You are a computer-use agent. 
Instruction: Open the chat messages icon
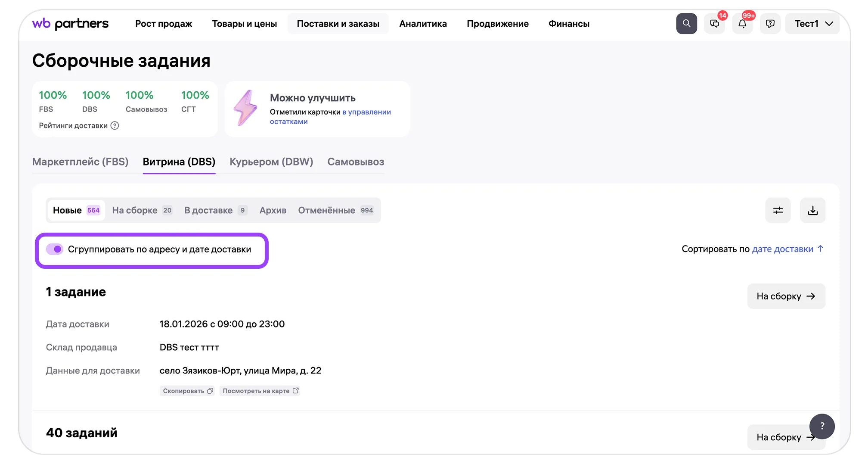714,24
